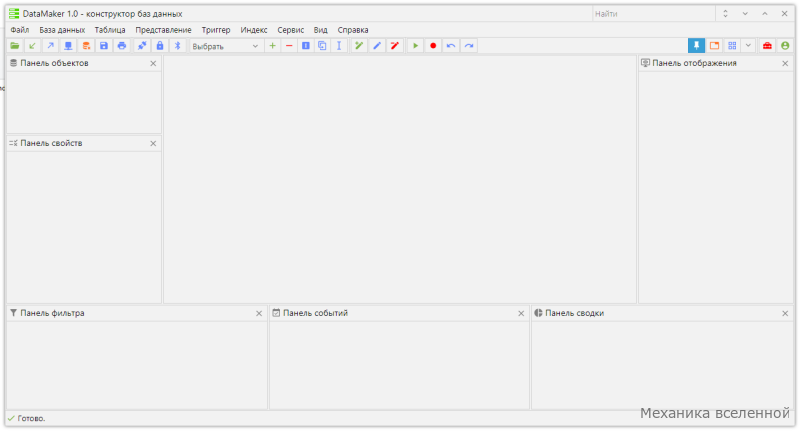Close Панель свойств panel
Screen dimensions: 800x431
pos(153,144)
